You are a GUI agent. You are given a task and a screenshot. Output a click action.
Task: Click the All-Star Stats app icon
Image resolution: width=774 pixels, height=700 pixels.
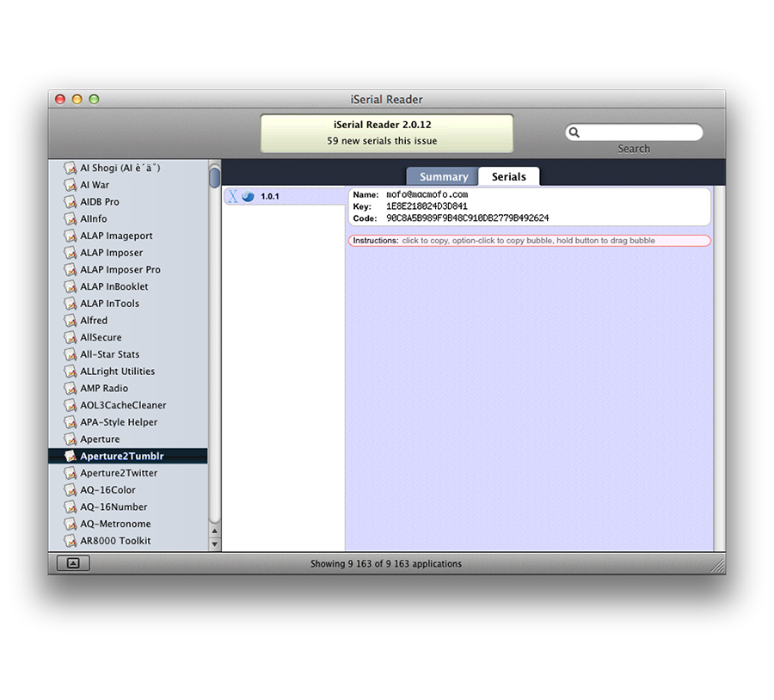tap(71, 354)
